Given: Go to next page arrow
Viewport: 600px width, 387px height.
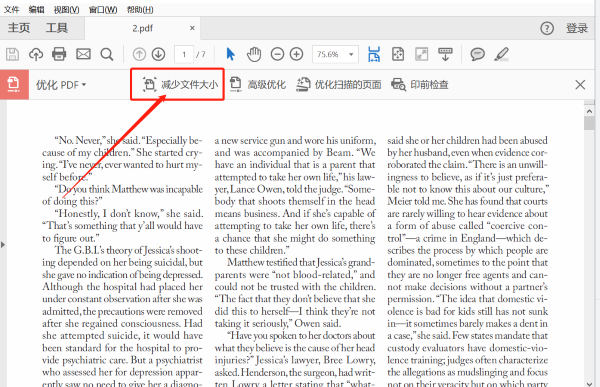Looking at the screenshot, I should click(x=158, y=54).
